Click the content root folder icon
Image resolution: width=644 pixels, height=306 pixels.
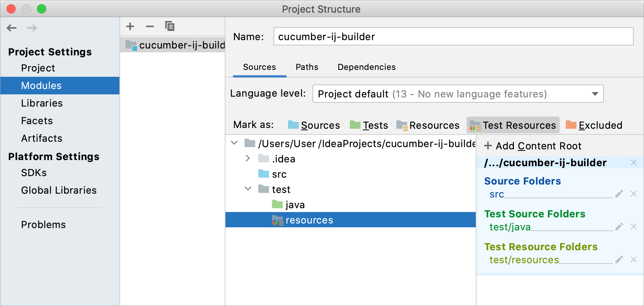(250, 143)
